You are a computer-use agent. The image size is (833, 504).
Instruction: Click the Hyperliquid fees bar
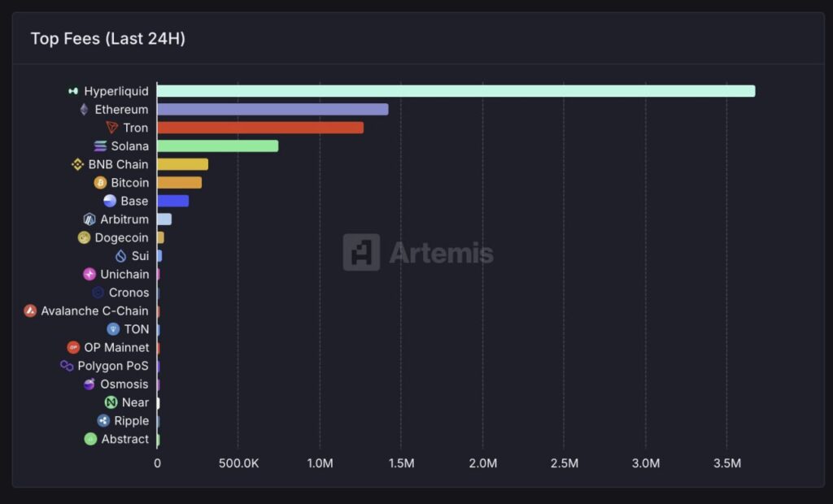456,91
